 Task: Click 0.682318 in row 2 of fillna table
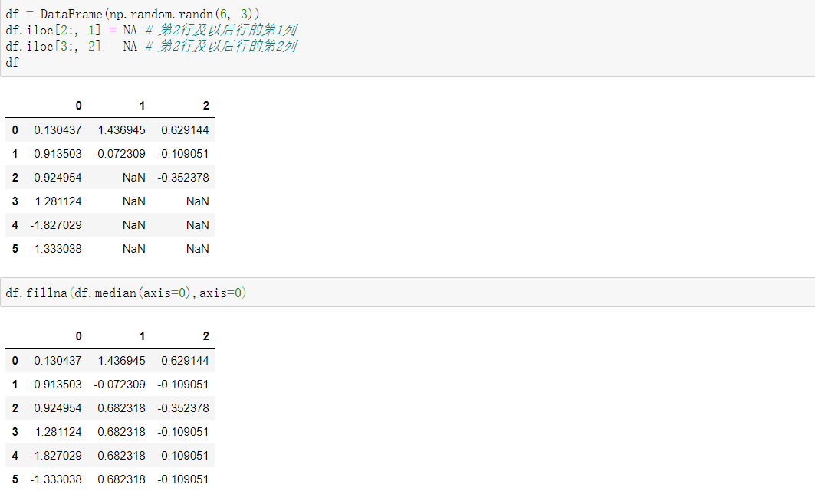122,408
